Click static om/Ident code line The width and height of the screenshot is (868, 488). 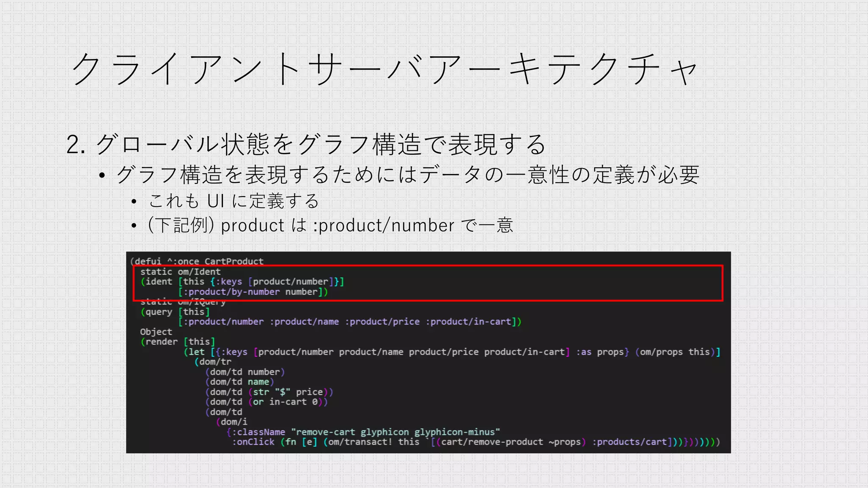click(x=180, y=272)
